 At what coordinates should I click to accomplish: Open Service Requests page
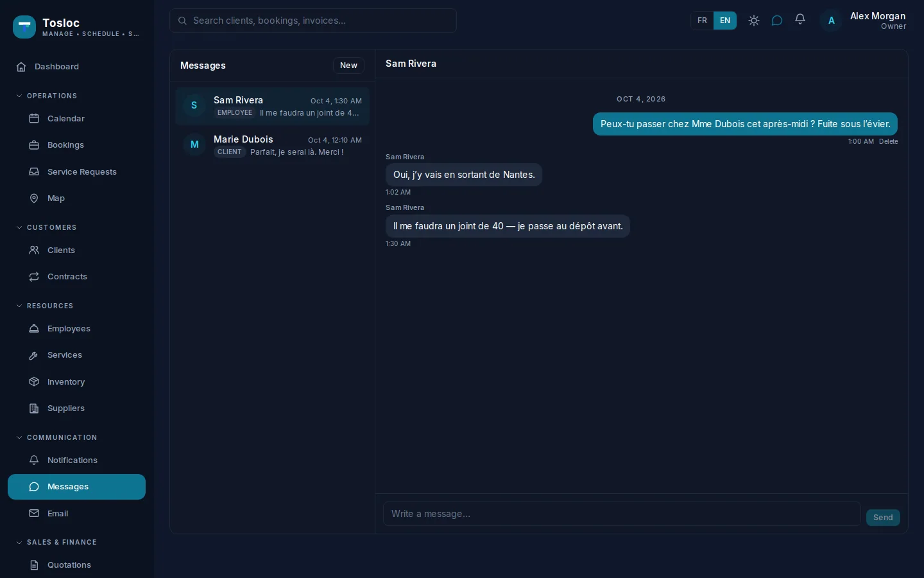(x=76, y=172)
